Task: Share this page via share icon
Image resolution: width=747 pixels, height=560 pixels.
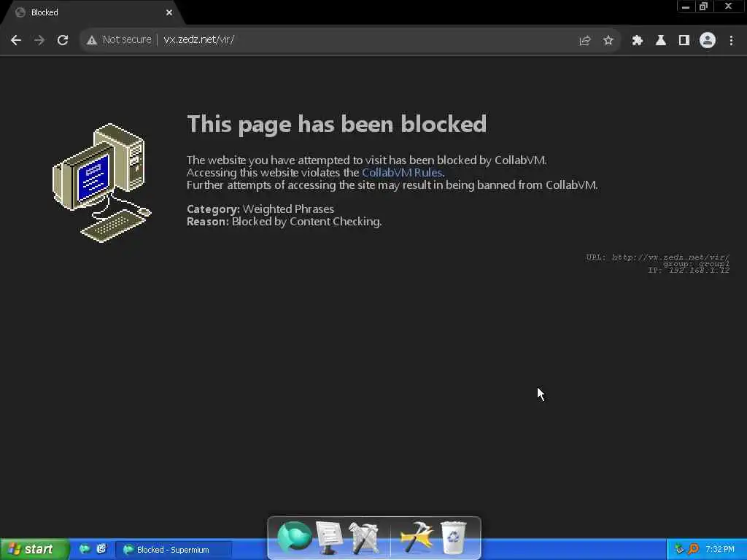Action: click(584, 41)
